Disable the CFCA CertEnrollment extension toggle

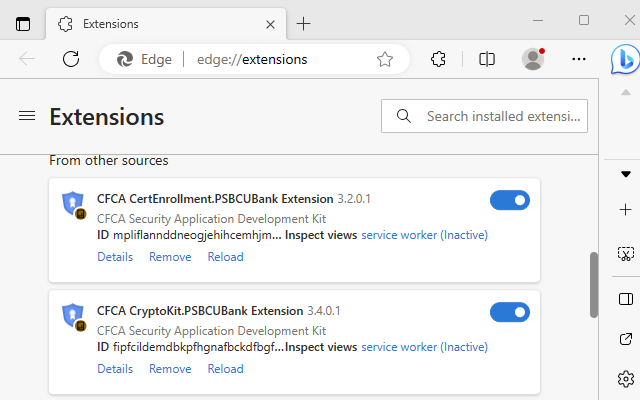510,200
